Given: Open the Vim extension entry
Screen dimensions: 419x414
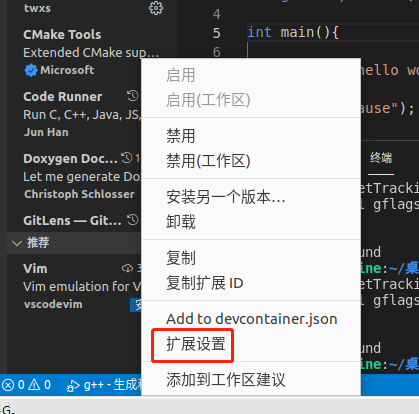Looking at the screenshot, I should point(35,269).
